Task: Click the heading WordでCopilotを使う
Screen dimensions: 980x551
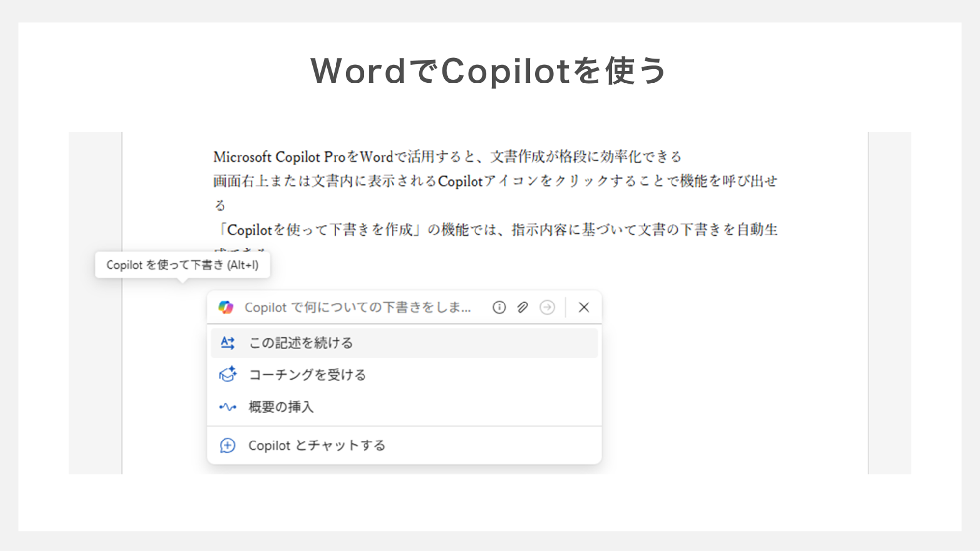Action: click(489, 71)
